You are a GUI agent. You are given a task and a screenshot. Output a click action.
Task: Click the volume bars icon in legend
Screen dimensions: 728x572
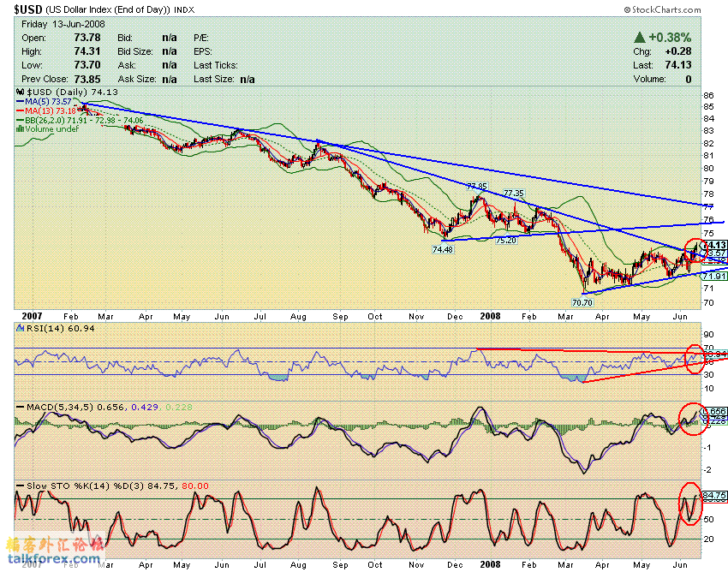click(20, 129)
